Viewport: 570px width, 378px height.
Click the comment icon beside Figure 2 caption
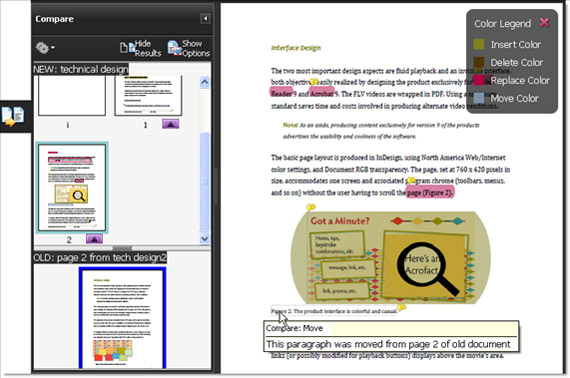coord(401,308)
